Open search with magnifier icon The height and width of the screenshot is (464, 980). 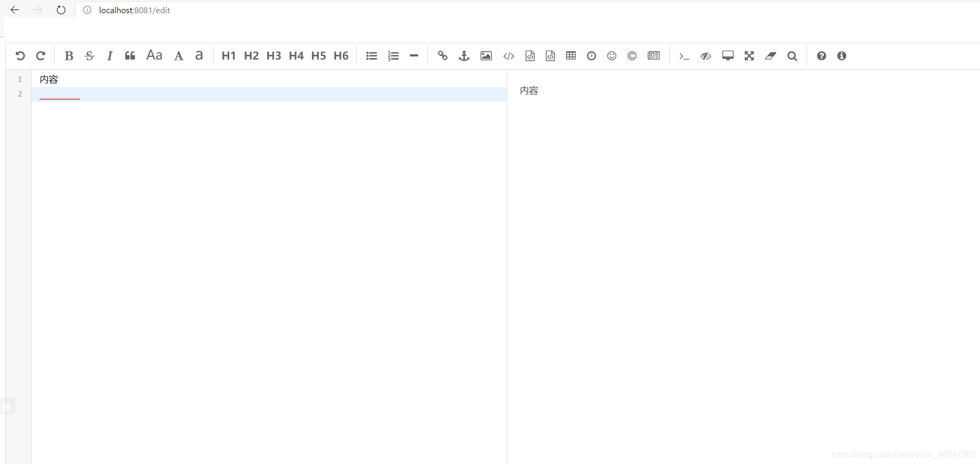(792, 56)
